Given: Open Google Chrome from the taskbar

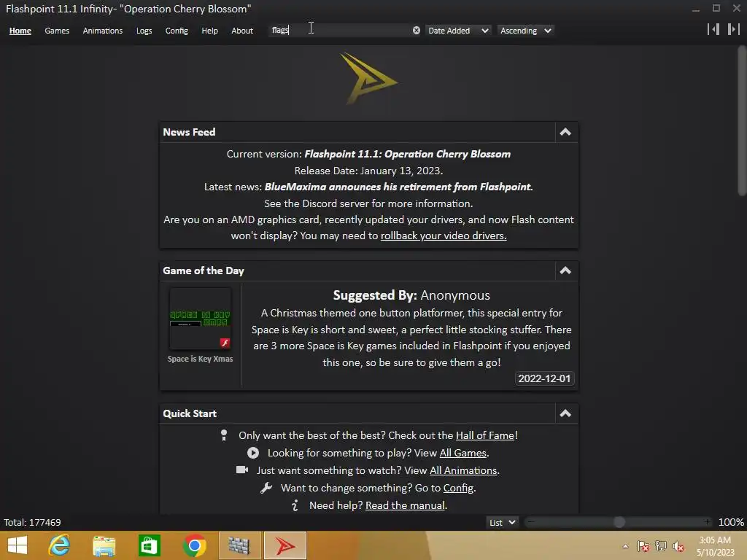Looking at the screenshot, I should tap(194, 545).
